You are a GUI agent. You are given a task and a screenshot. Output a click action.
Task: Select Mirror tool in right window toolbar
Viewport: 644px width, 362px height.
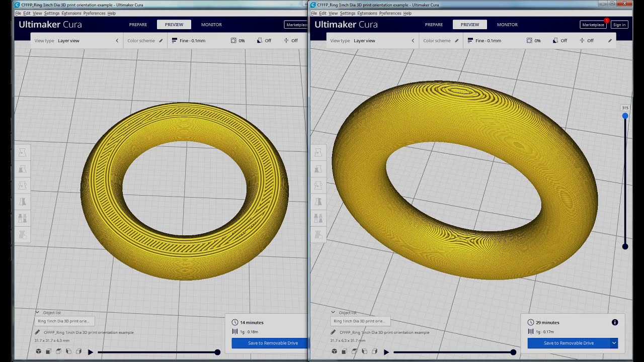pos(318,202)
